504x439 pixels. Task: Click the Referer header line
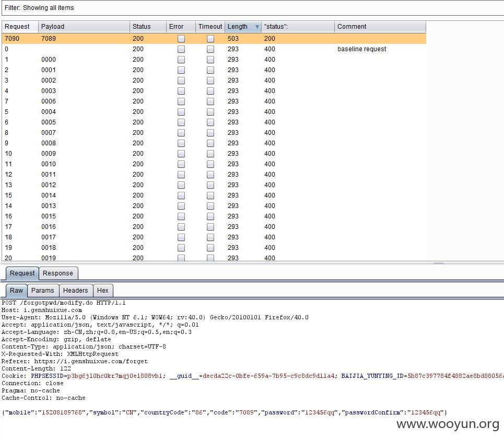click(x=75, y=361)
